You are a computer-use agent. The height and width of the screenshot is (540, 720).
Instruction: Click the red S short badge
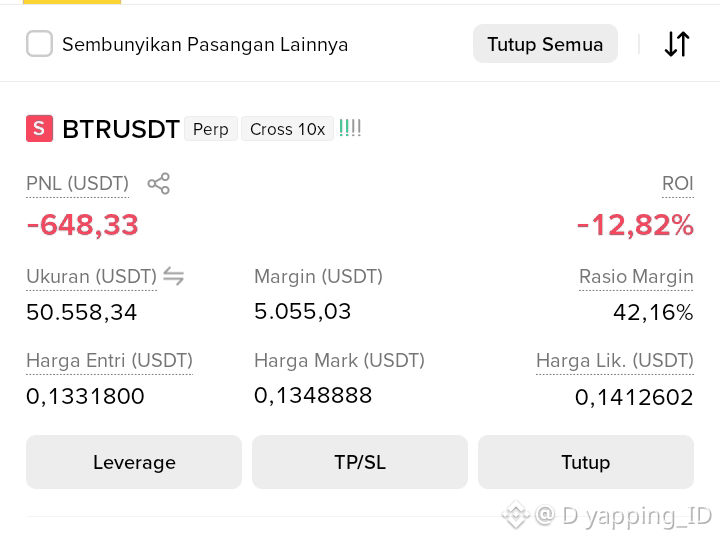39,129
